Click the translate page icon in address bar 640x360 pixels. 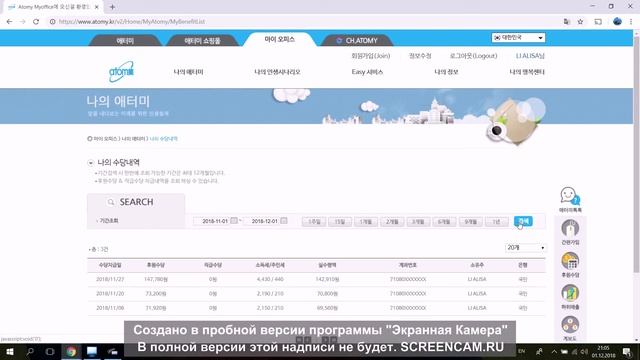[567, 22]
